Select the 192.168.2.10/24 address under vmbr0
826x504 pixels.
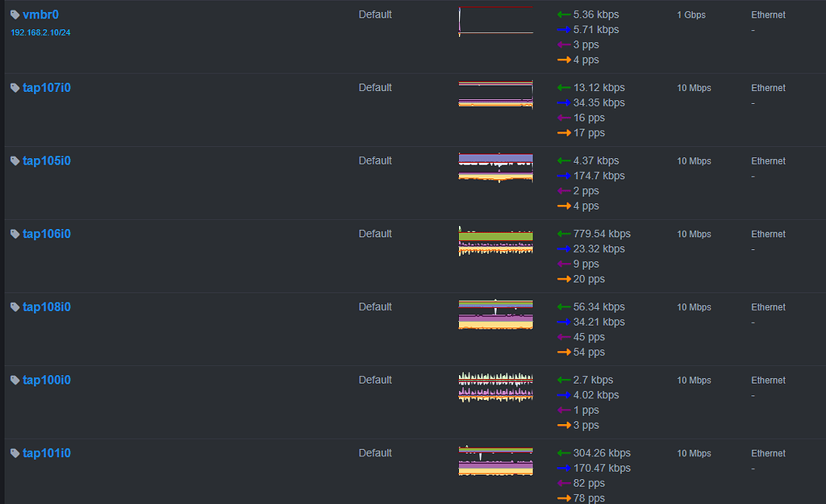[41, 32]
